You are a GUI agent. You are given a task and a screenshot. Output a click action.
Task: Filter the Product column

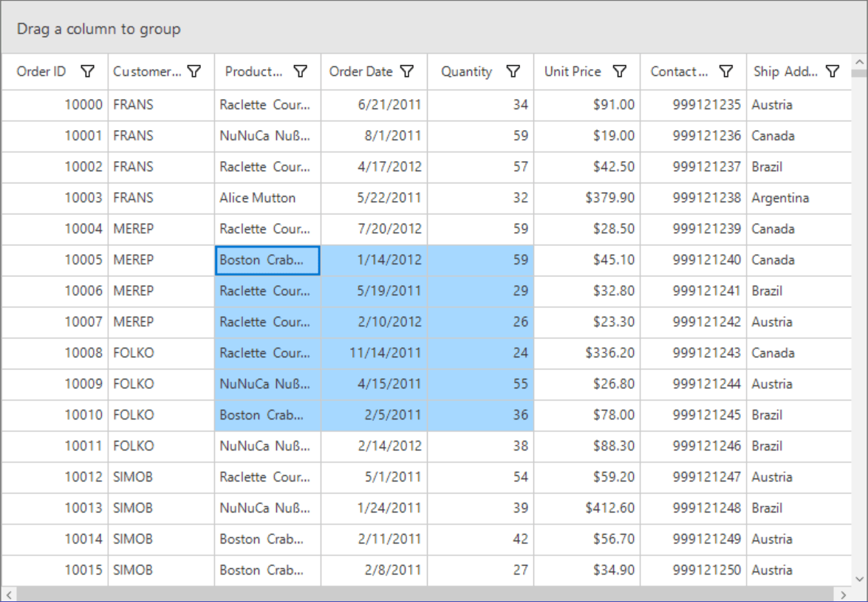tap(301, 71)
